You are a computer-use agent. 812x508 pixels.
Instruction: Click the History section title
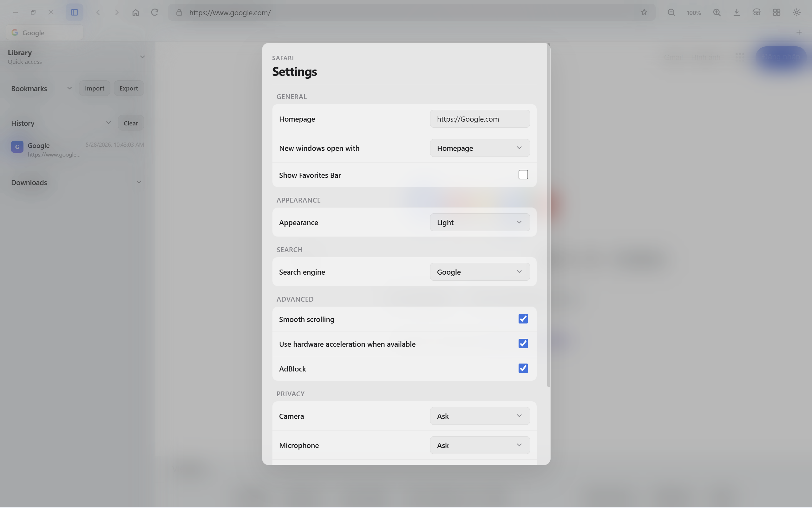(x=23, y=123)
